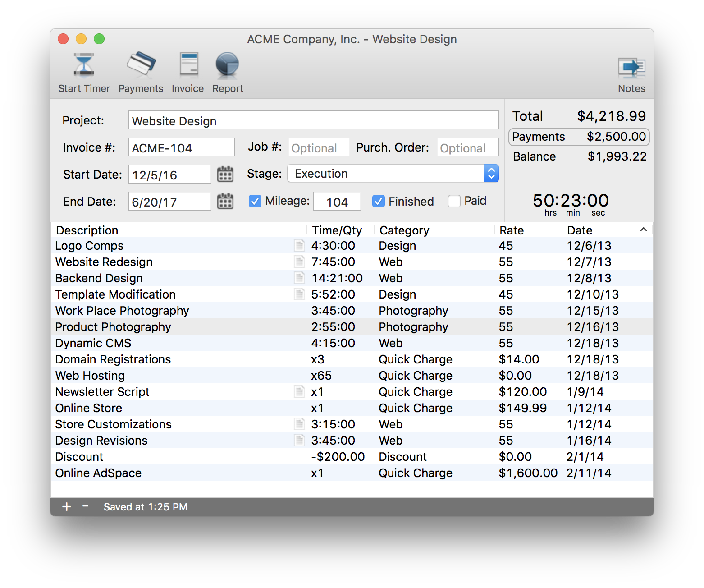This screenshot has height=588, width=704.
Task: Open the note icon for Store Customizations
Action: [299, 424]
